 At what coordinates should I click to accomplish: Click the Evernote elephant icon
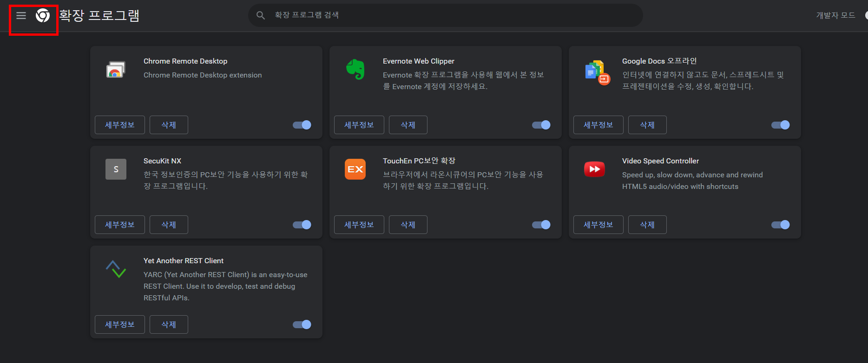[x=355, y=70]
